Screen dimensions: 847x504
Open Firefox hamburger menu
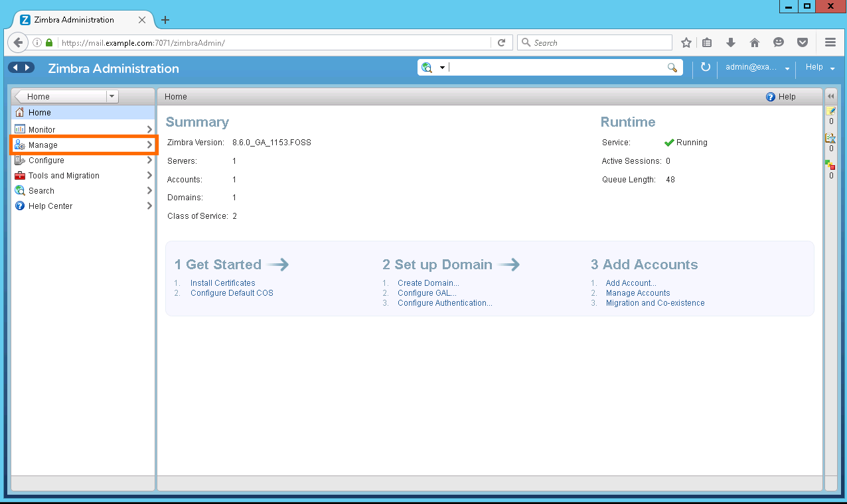coord(830,42)
